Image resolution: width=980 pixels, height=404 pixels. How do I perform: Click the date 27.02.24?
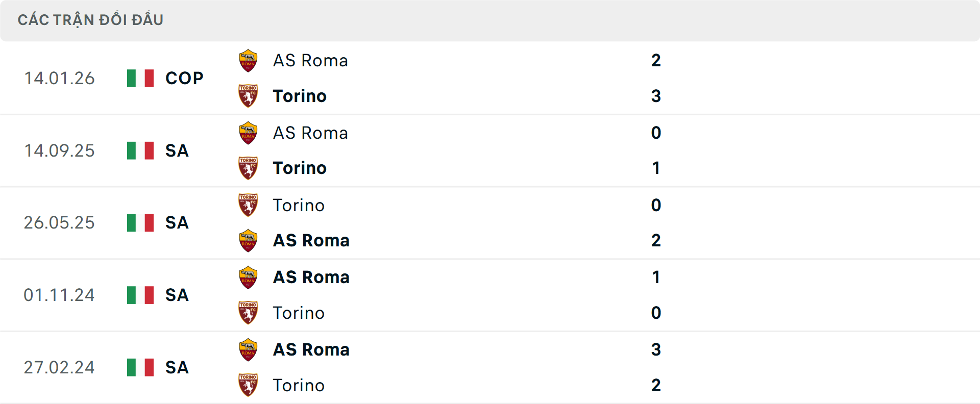tap(59, 367)
